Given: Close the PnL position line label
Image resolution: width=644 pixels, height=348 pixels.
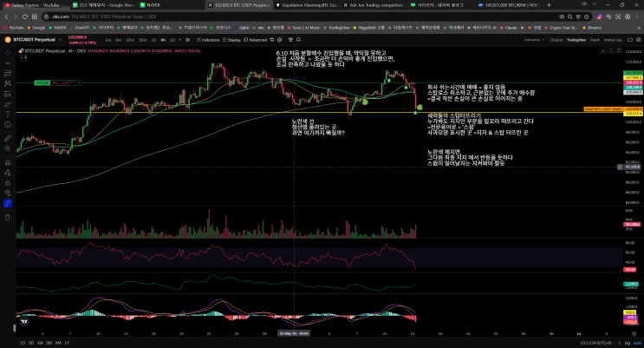Looking at the screenshot, I should [79, 82].
